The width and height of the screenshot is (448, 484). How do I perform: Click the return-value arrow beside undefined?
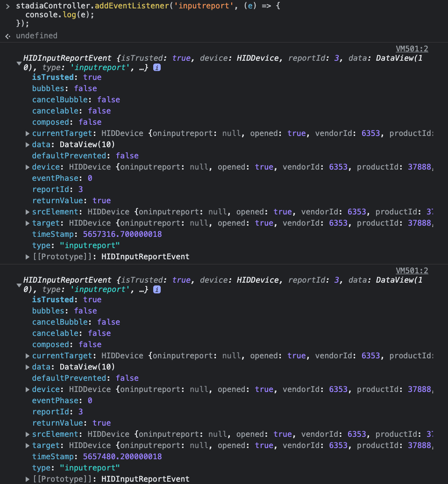point(7,36)
